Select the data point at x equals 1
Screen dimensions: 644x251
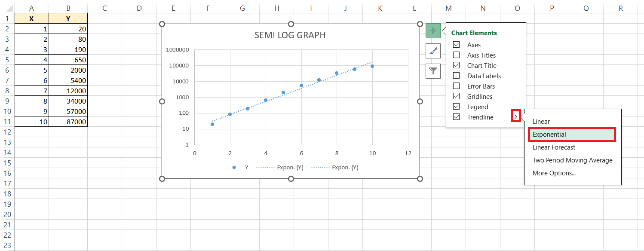pyautogui.click(x=212, y=124)
